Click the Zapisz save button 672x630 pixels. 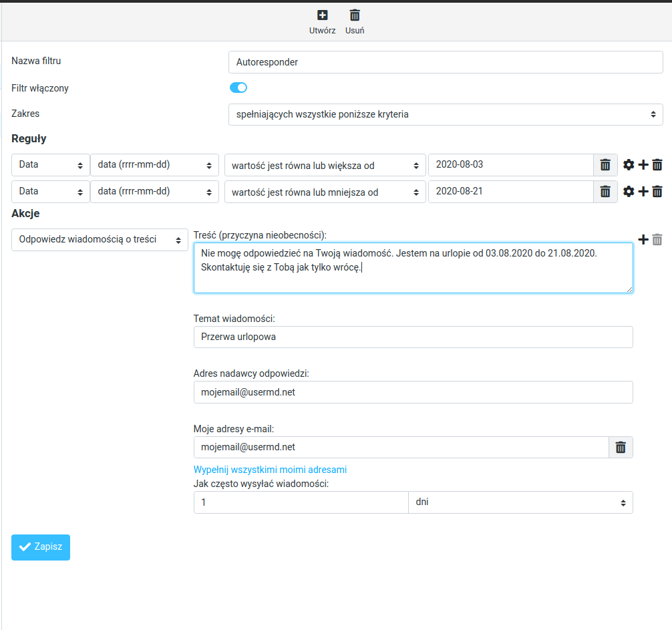tap(41, 546)
